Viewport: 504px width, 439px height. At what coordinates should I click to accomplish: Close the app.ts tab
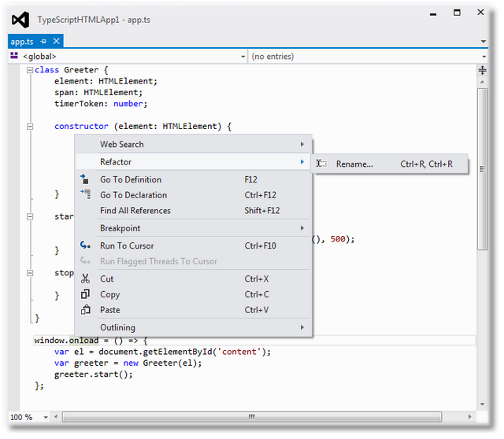(56, 41)
